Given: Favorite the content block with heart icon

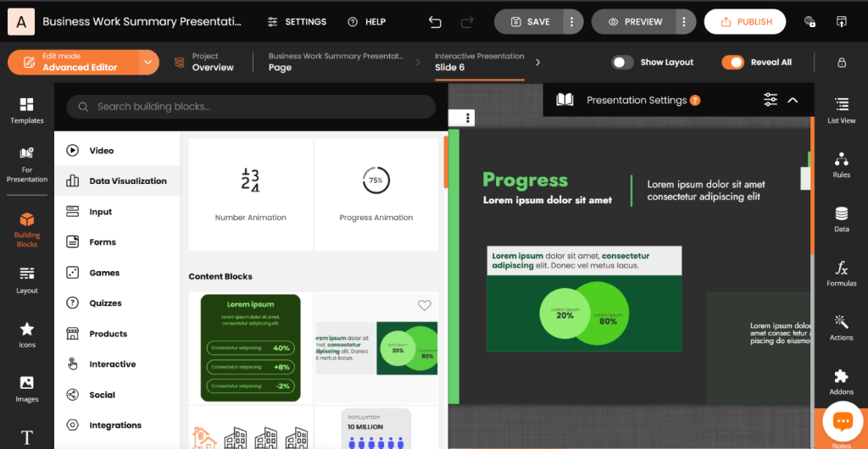Looking at the screenshot, I should click(x=424, y=305).
